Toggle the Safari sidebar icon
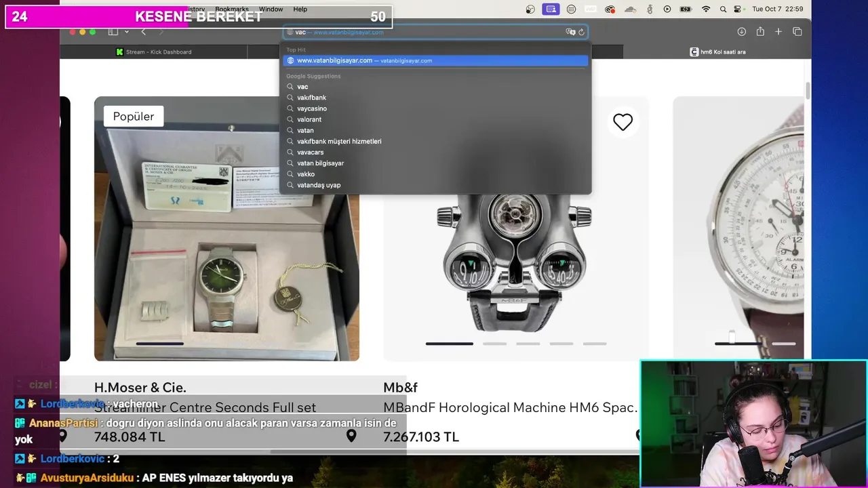This screenshot has height=488, width=868. pos(113,32)
